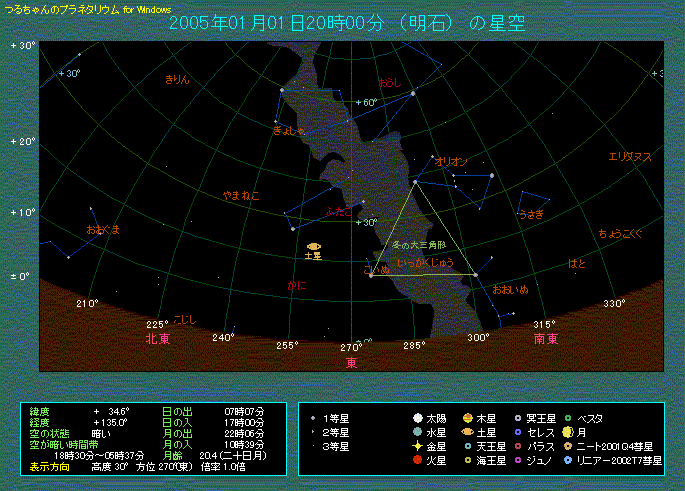
Task: Select the 冬の大三角形 triangle label
Action: [419, 244]
